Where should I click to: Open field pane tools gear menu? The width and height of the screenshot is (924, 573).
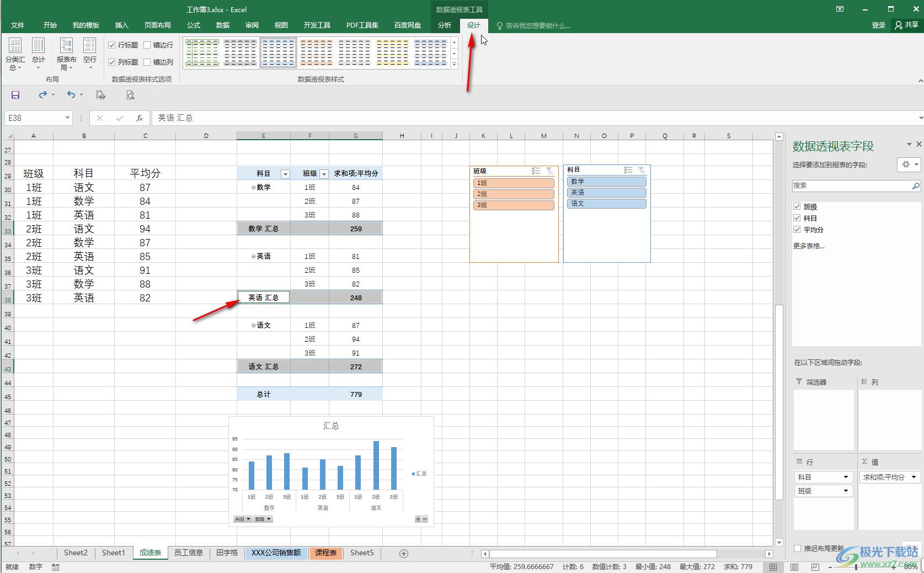pos(909,165)
